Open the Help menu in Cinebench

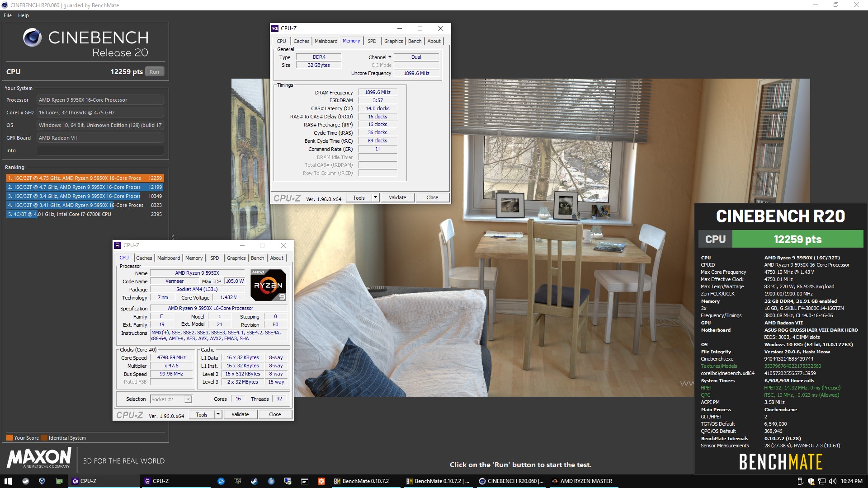[24, 15]
